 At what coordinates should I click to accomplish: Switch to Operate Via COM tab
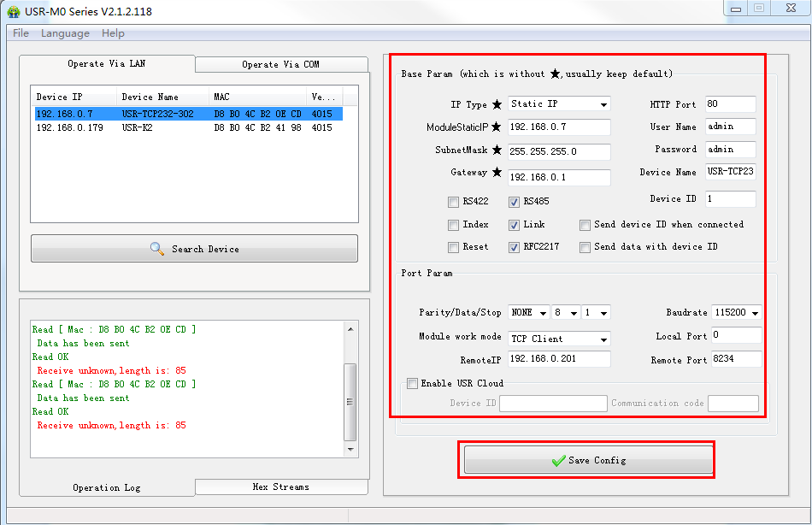(x=281, y=64)
